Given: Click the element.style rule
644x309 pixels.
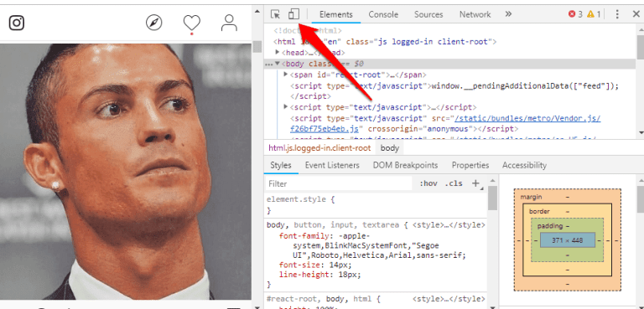Looking at the screenshot, I should tap(301, 199).
